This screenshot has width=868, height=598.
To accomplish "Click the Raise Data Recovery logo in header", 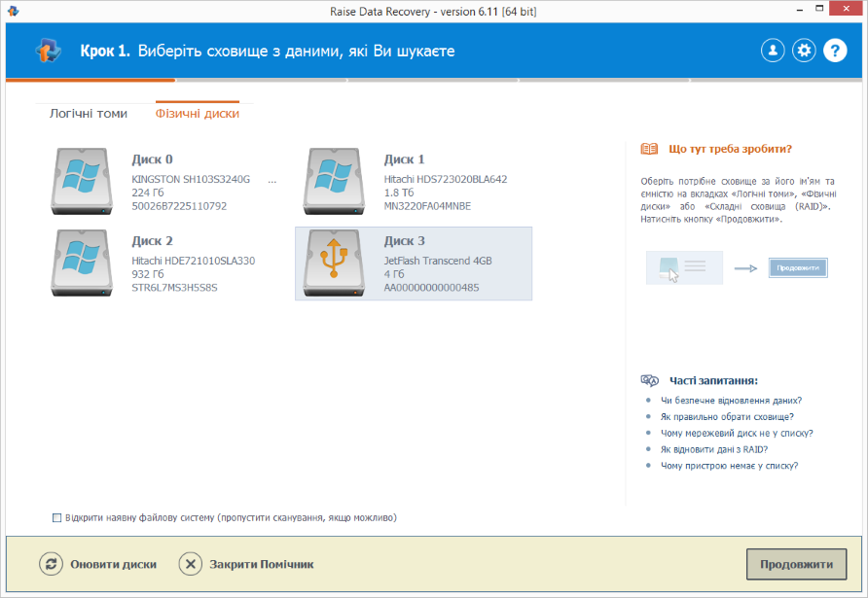I will pos(49,51).
